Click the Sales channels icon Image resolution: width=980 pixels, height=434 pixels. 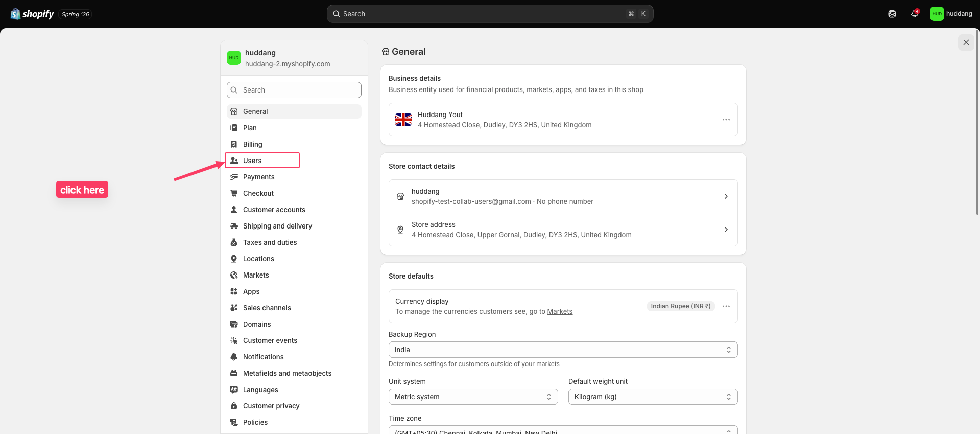[x=234, y=308]
